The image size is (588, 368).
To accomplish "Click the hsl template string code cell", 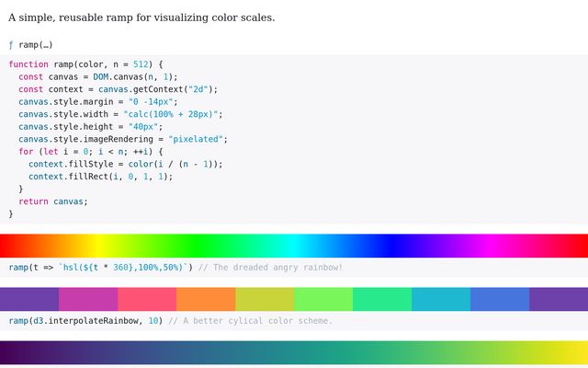I will (101, 267).
